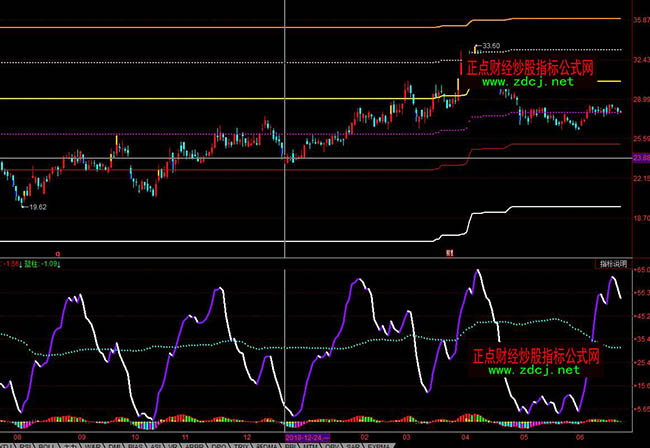650x448 pixels.
Task: Click the 19.62 low price marker
Action: (38, 206)
